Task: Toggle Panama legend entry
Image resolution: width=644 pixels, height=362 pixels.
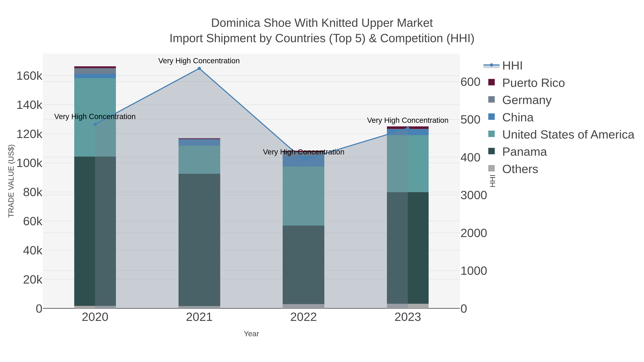Action: (518, 152)
